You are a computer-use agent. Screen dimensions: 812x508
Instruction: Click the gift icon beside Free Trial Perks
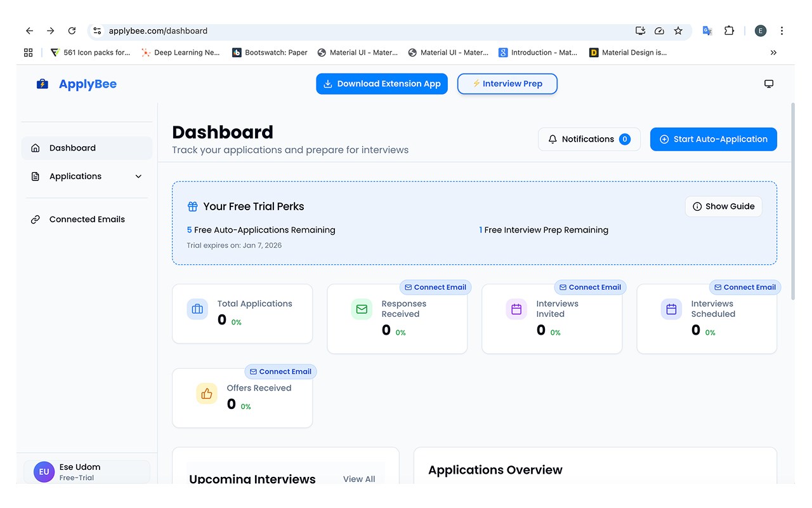(192, 206)
